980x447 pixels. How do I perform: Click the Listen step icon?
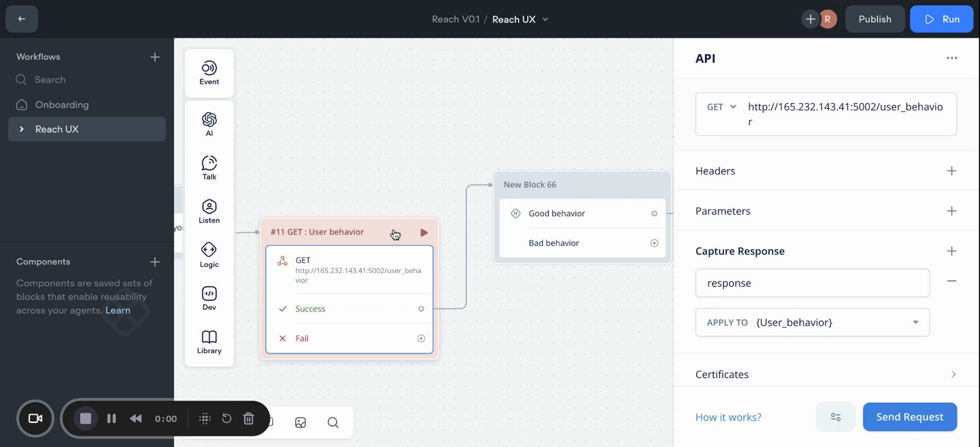(209, 211)
